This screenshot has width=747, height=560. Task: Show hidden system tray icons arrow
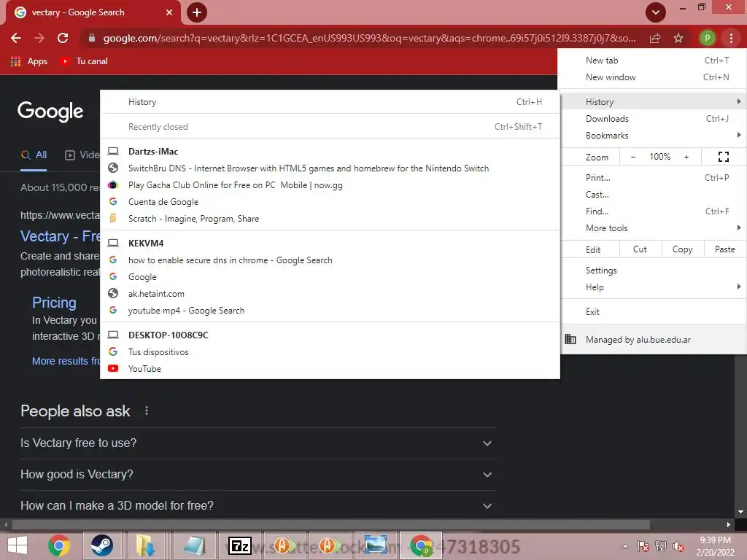[x=625, y=546]
